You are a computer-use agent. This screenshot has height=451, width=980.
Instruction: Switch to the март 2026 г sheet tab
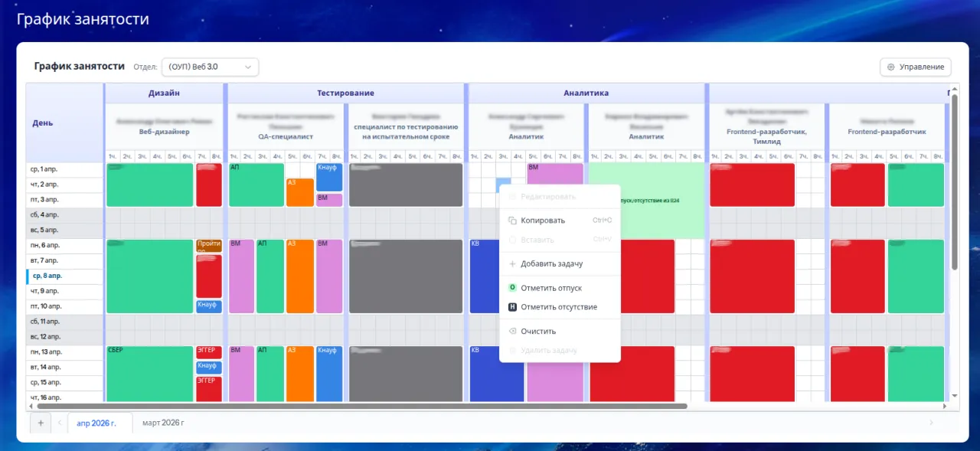coord(163,423)
